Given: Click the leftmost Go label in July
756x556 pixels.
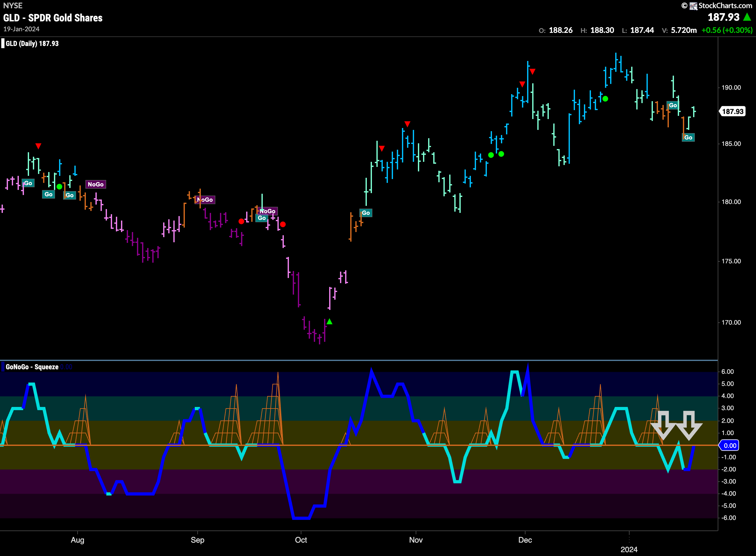Looking at the screenshot, I should 28,183.
